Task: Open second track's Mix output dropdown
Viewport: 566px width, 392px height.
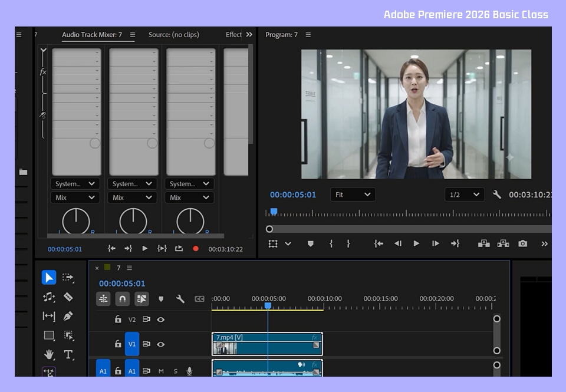Action: click(132, 197)
